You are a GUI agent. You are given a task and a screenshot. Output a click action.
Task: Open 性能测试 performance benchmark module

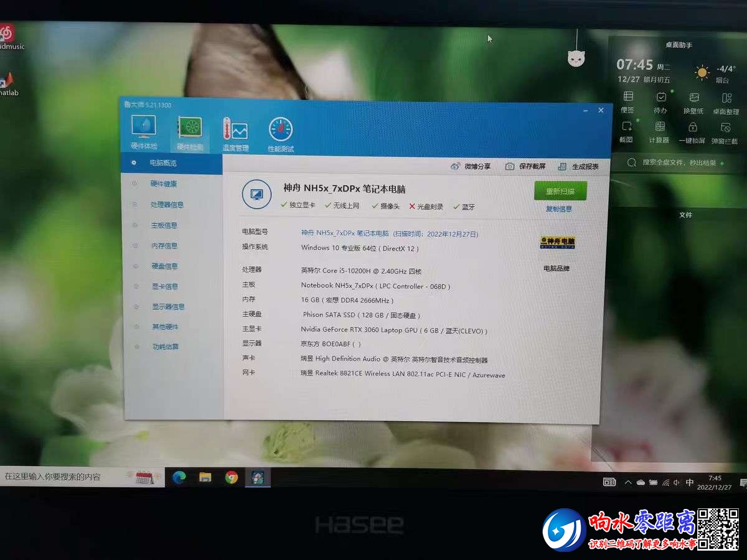coord(281,135)
